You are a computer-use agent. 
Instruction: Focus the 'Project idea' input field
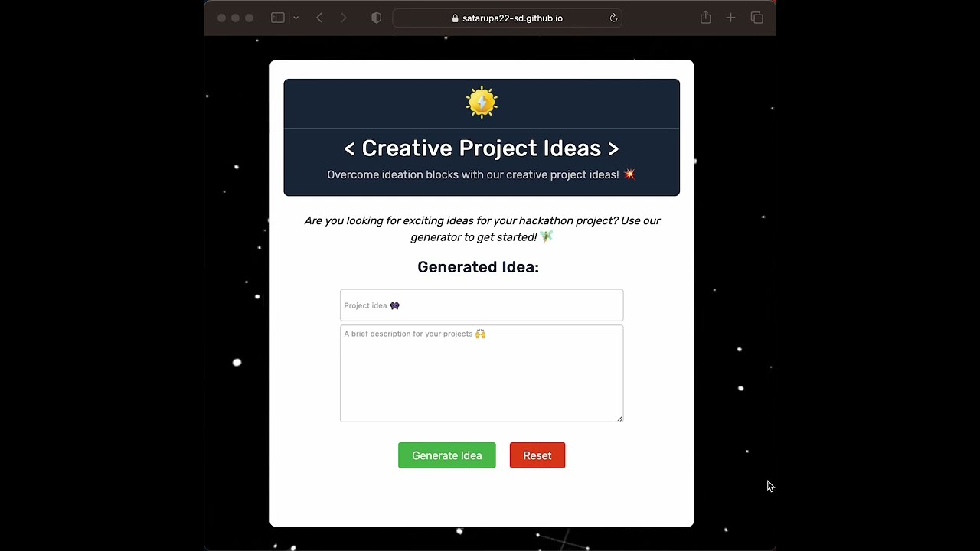482,305
